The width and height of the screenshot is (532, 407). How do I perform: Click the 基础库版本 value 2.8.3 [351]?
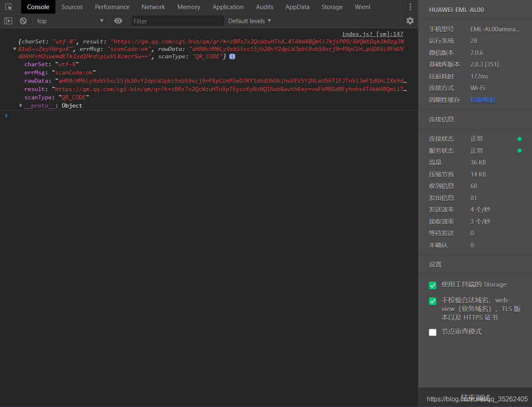pos(484,64)
